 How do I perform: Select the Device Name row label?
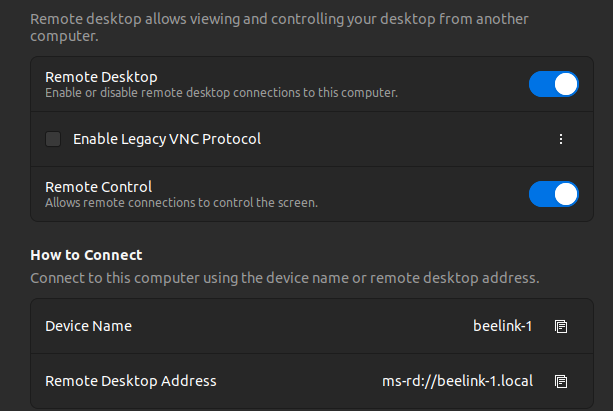click(x=88, y=326)
